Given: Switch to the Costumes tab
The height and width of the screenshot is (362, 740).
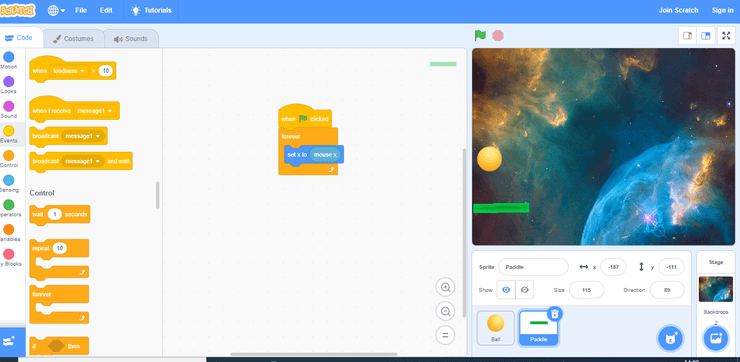Looking at the screenshot, I should (73, 39).
